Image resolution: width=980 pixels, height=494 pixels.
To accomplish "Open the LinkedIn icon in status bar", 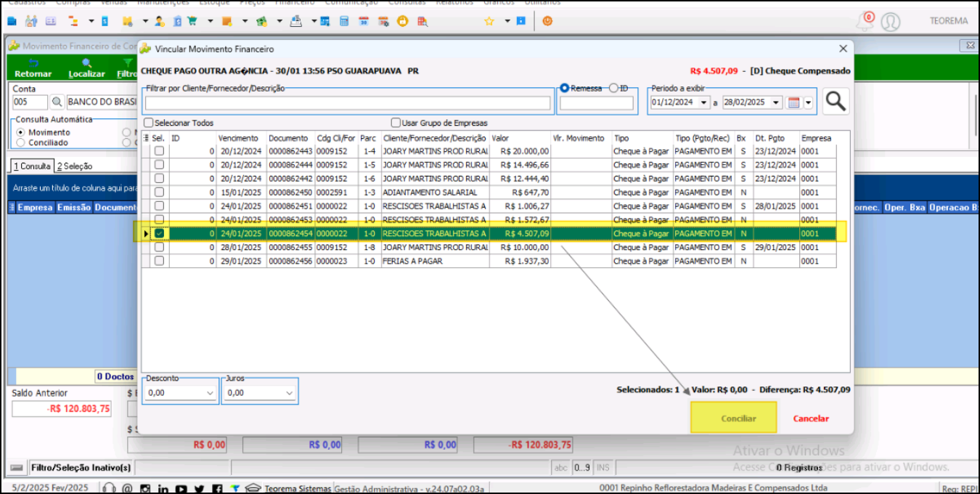I will (x=163, y=488).
